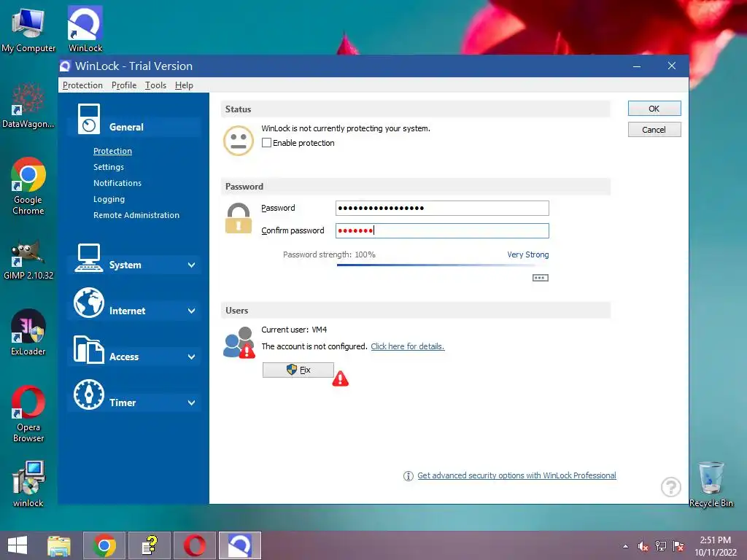
Task: Select the System monitor icon
Action: (89, 257)
